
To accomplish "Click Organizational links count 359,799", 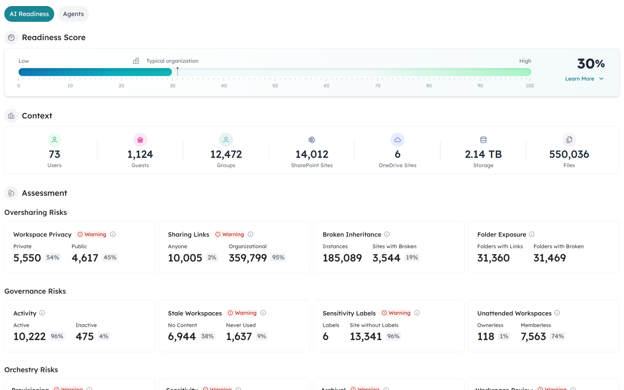I will 248,258.
